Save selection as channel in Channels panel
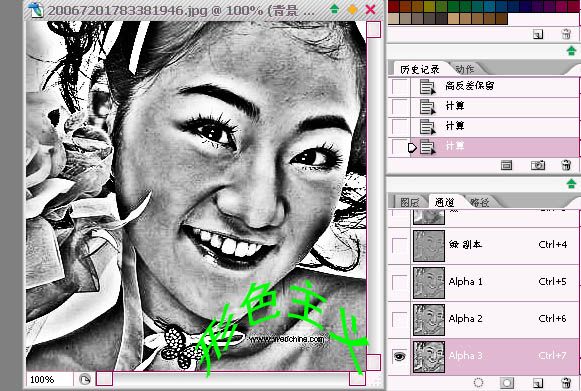 507,382
